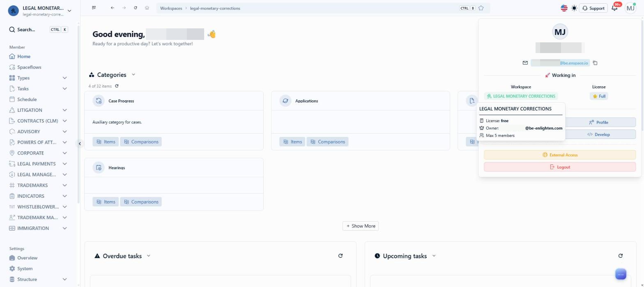The height and width of the screenshot is (287, 644).
Task: Open Items for Hearings
Action: [106, 201]
